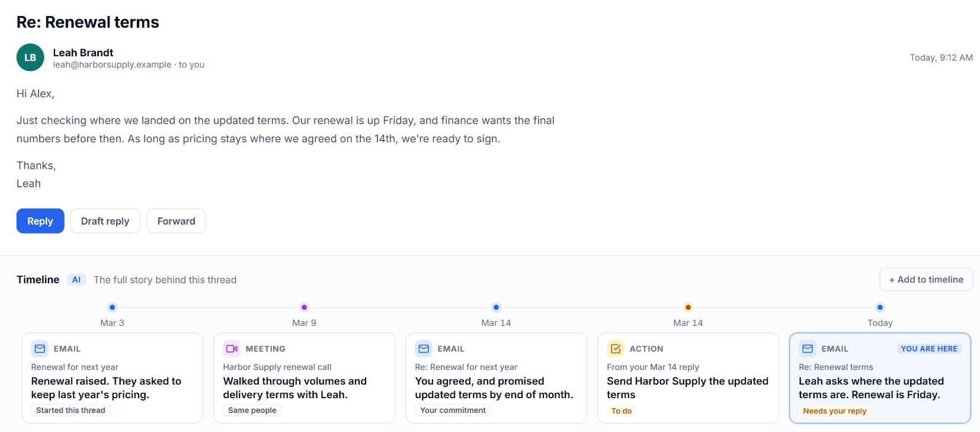
Task: Click the LB avatar for Leah Brandt
Action: (x=30, y=57)
